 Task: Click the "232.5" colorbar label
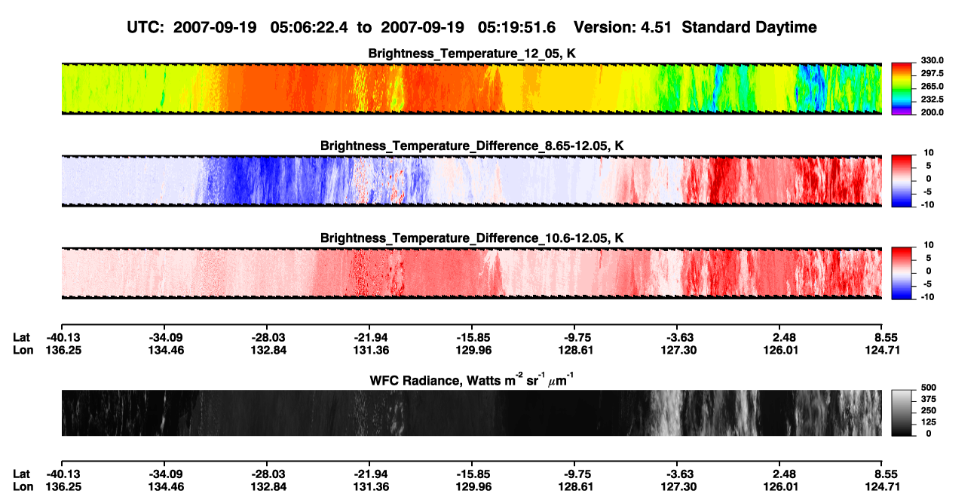pos(934,99)
